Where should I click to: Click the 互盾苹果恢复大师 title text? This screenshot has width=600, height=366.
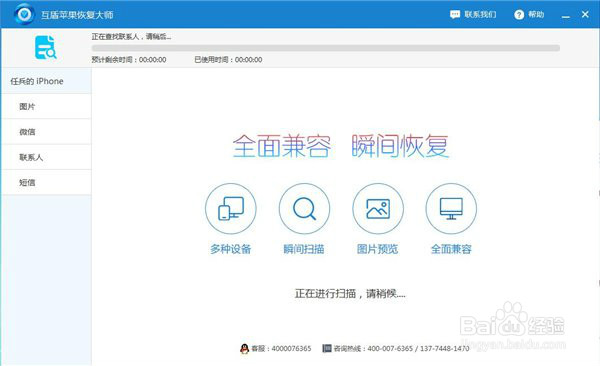click(x=77, y=15)
